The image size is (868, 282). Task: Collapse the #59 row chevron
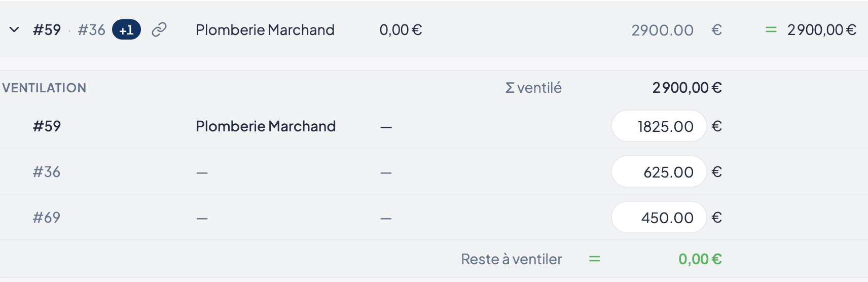[x=14, y=29]
